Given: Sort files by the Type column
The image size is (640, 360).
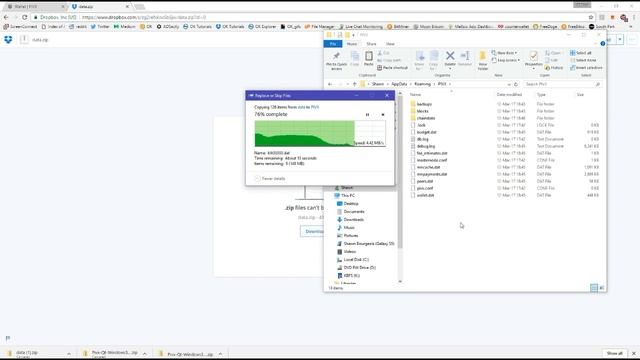Looking at the screenshot, I should point(541,95).
